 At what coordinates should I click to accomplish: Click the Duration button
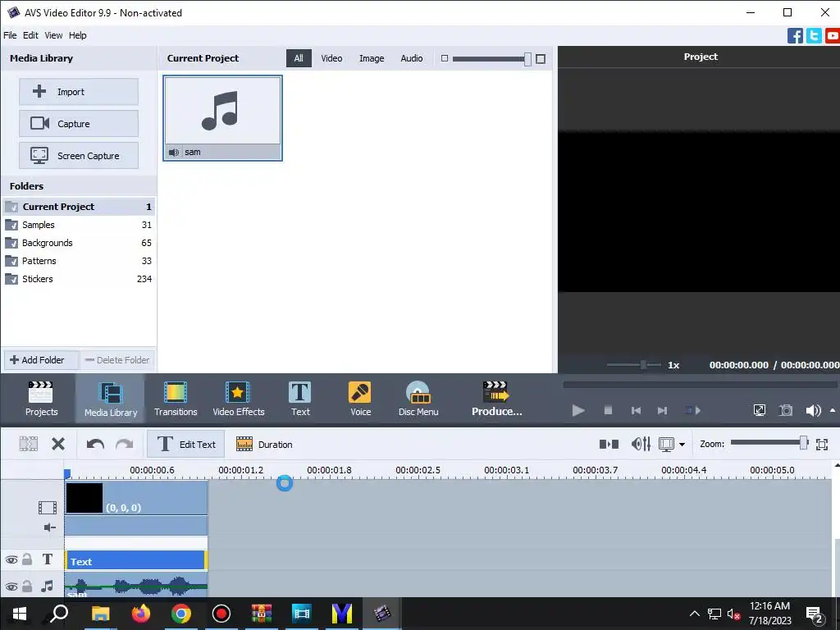pos(264,444)
